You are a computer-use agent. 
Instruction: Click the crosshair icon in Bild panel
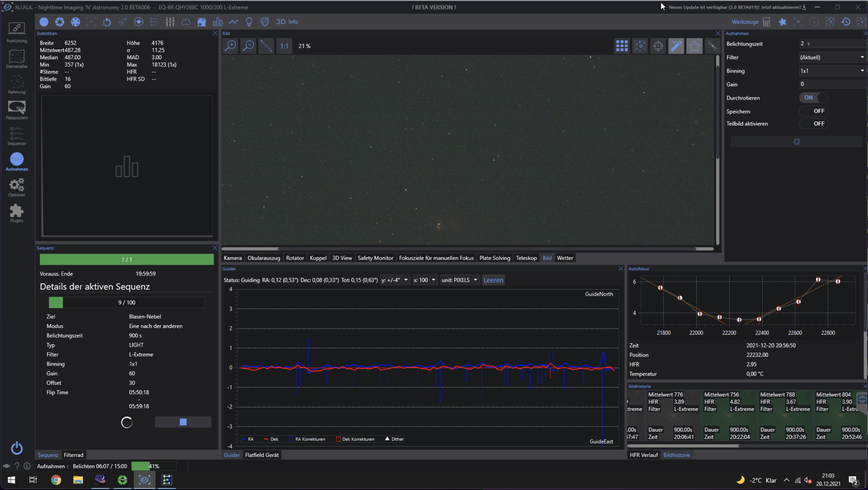658,46
